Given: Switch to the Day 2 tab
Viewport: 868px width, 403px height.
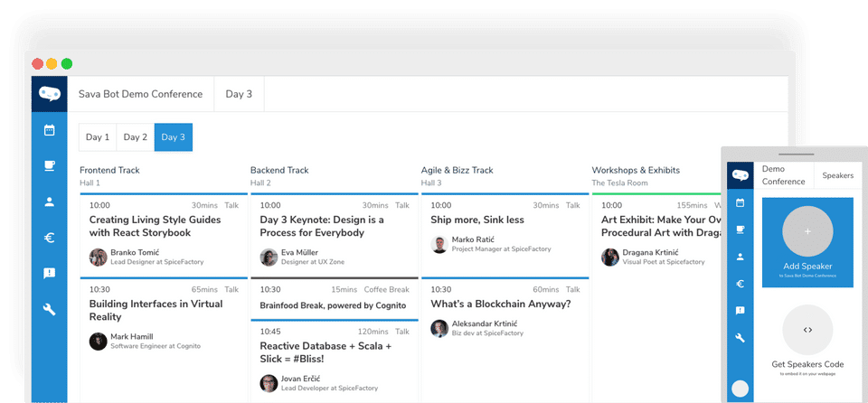Looking at the screenshot, I should click(x=136, y=137).
